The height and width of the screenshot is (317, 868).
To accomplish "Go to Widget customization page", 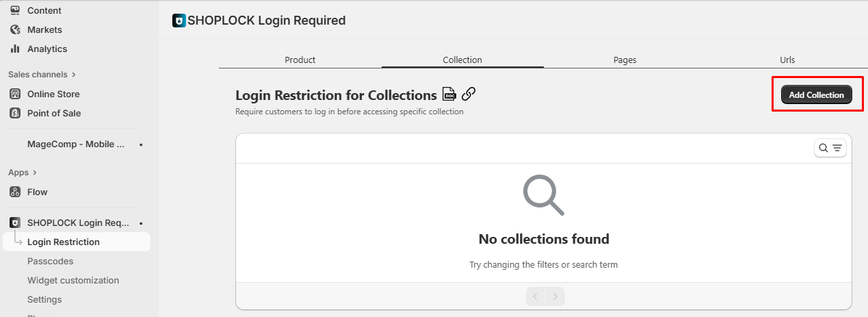I will pyautogui.click(x=73, y=280).
